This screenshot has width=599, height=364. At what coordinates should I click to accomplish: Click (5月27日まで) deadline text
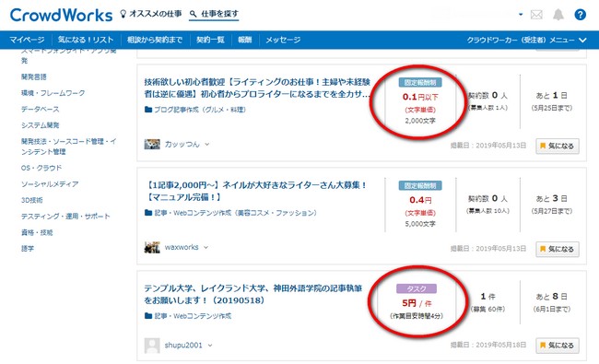pyautogui.click(x=552, y=211)
